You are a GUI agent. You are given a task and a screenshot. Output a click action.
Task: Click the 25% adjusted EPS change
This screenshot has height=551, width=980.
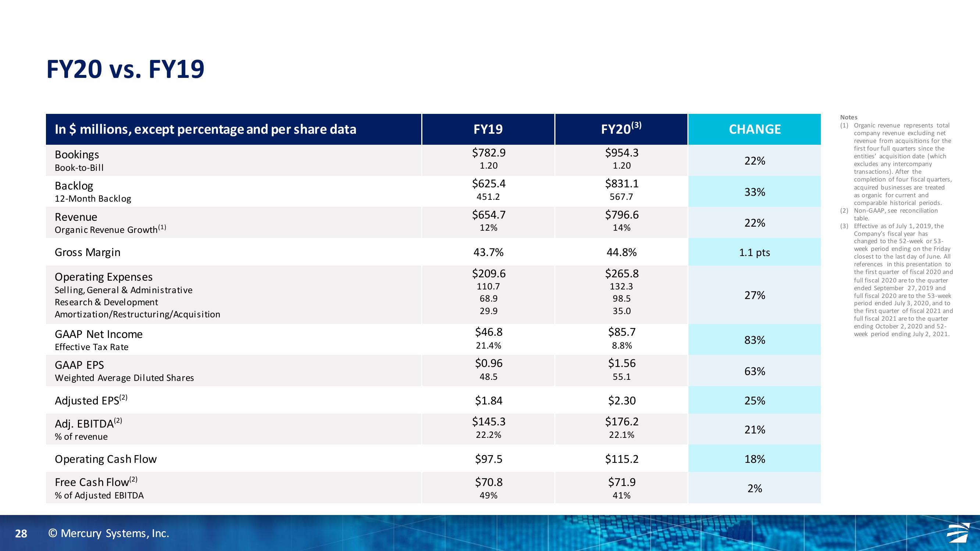755,400
